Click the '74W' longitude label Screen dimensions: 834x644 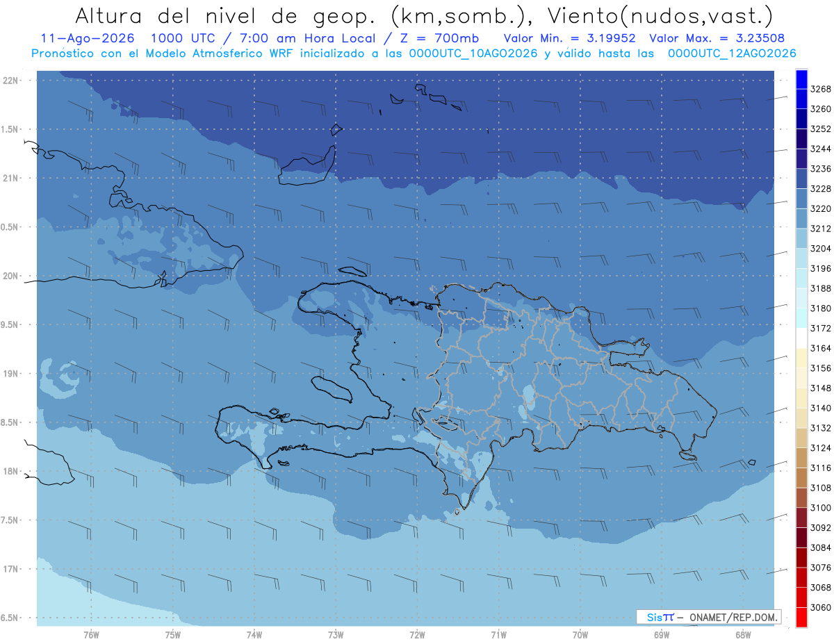click(254, 635)
